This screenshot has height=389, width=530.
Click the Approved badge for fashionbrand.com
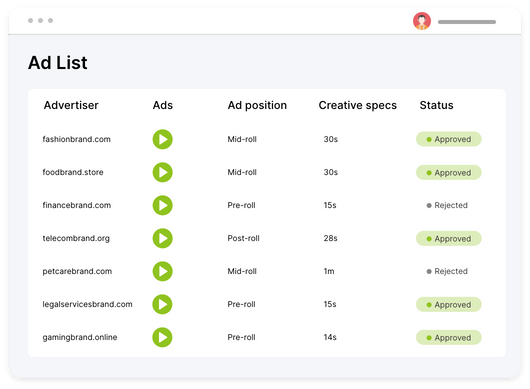(449, 139)
